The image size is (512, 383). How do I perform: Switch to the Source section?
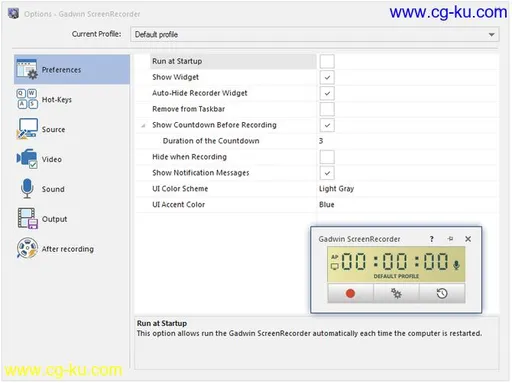pyautogui.click(x=53, y=129)
